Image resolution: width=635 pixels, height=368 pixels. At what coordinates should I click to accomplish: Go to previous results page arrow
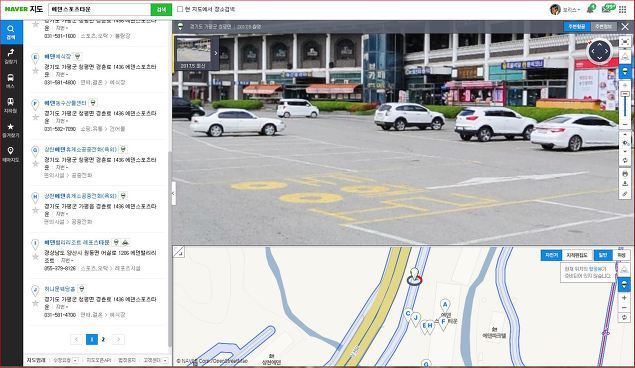(77, 339)
